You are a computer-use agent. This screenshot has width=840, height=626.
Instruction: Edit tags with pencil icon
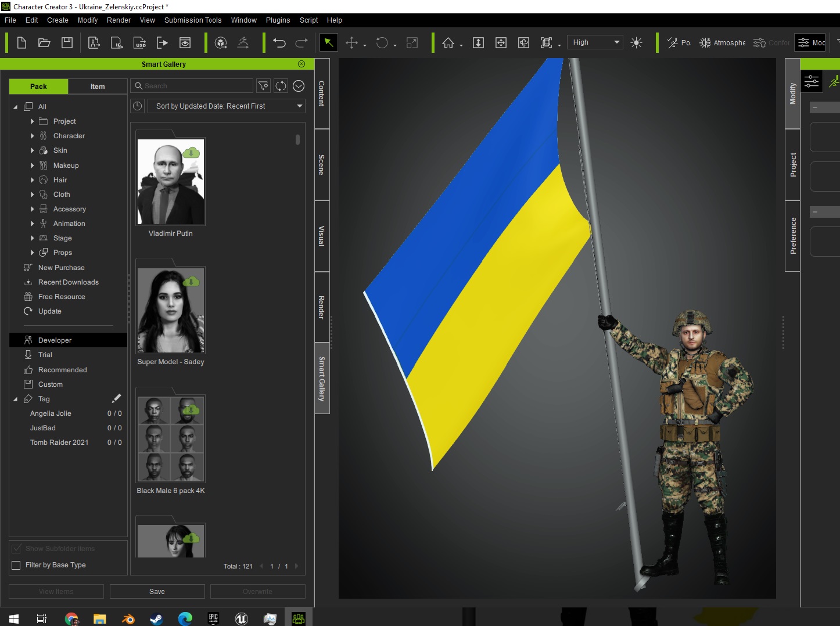pos(116,398)
